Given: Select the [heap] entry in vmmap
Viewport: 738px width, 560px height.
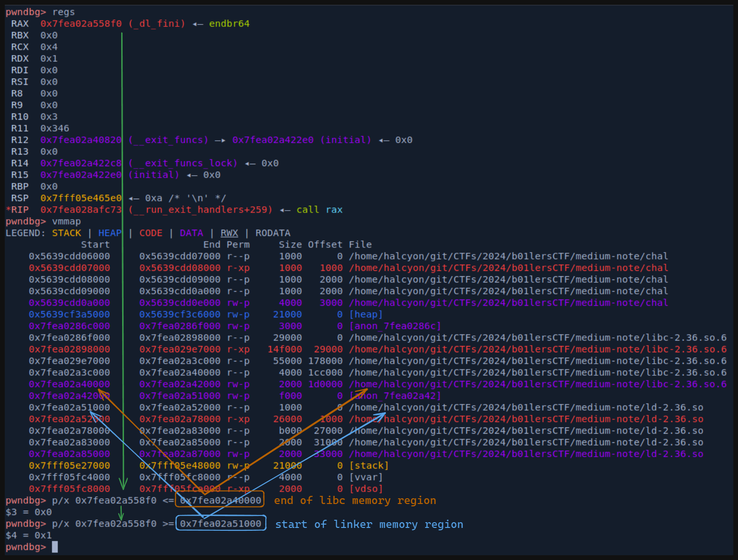Looking at the screenshot, I should click(x=366, y=314).
